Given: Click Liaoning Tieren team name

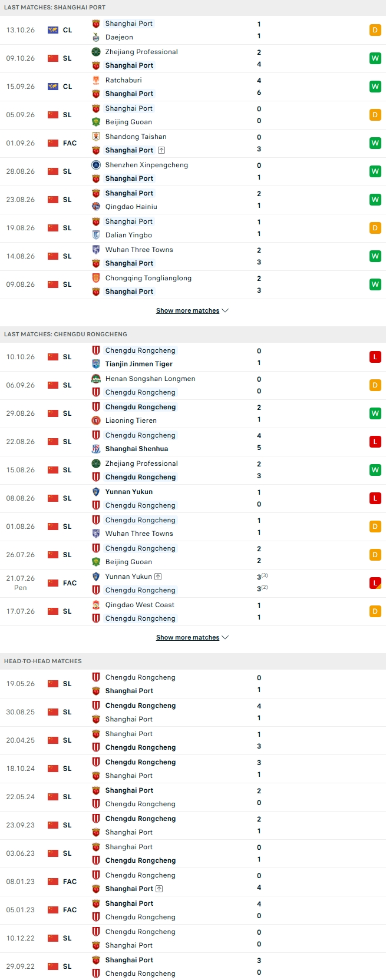Looking at the screenshot, I should tap(131, 421).
